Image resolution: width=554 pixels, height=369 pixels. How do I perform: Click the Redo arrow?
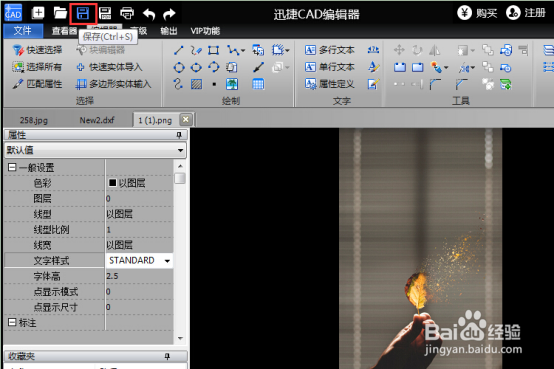(169, 14)
